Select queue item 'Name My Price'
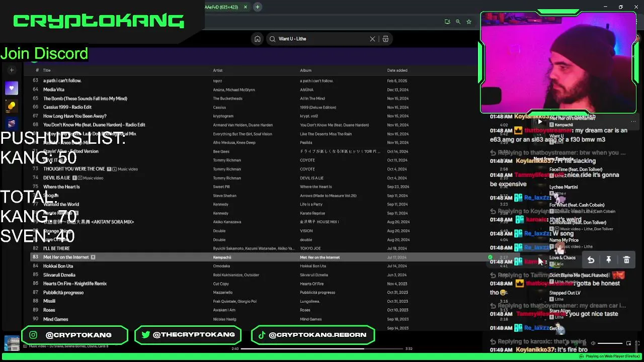644x362 pixels. click(563, 240)
